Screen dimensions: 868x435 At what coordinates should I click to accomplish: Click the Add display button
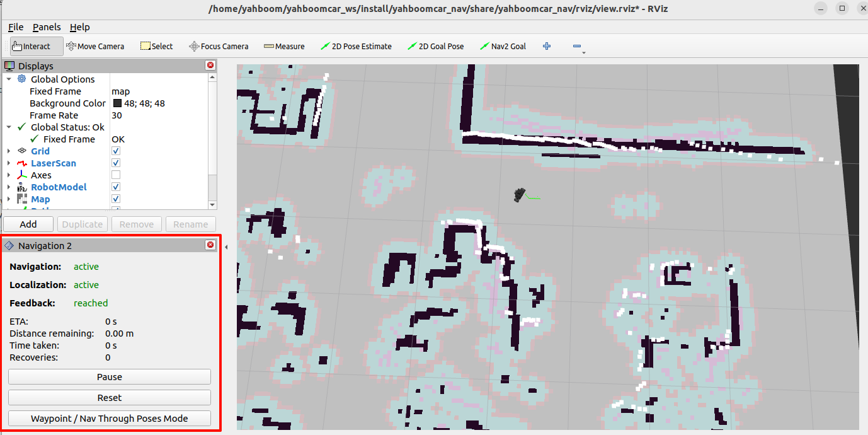(28, 224)
